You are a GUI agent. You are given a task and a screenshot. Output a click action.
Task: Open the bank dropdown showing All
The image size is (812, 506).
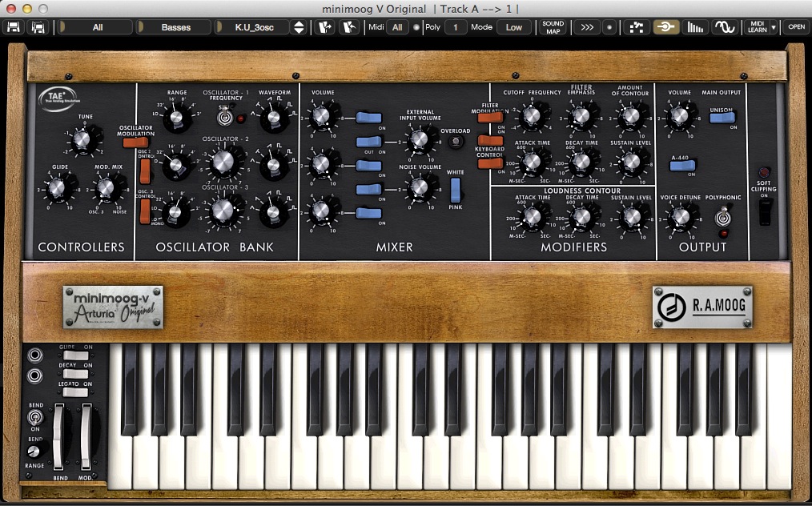pyautogui.click(x=96, y=27)
